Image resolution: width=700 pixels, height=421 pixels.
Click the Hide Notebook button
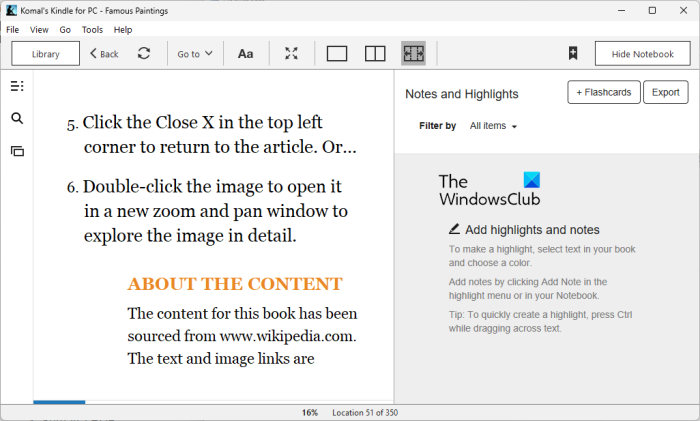(x=642, y=54)
